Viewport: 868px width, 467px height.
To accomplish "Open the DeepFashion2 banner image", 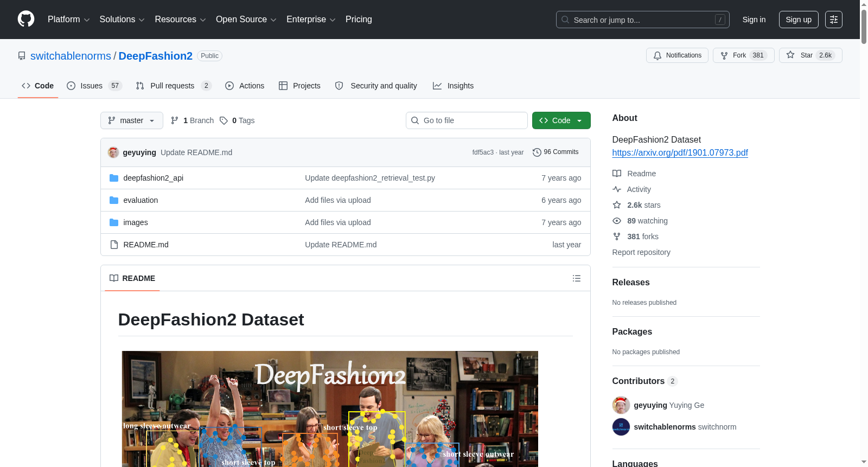I will 330,409.
